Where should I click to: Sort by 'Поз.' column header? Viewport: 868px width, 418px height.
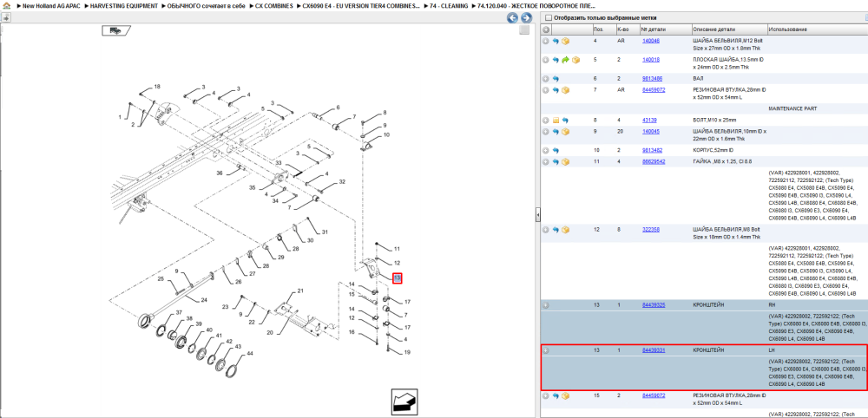tap(598, 29)
